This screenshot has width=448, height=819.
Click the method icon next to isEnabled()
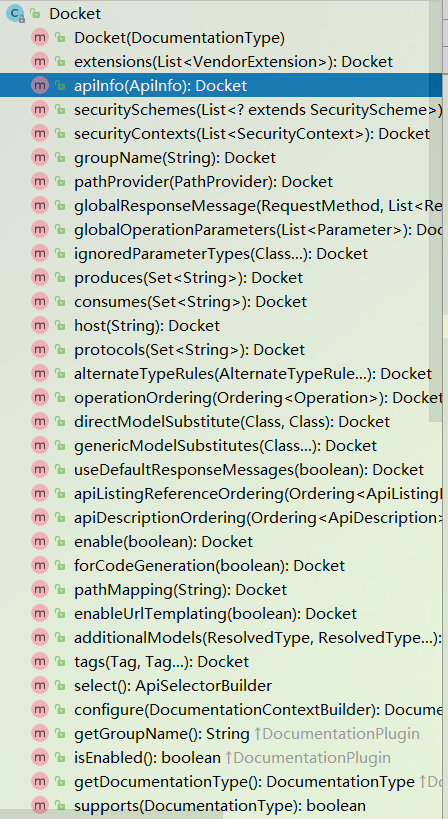[40, 758]
